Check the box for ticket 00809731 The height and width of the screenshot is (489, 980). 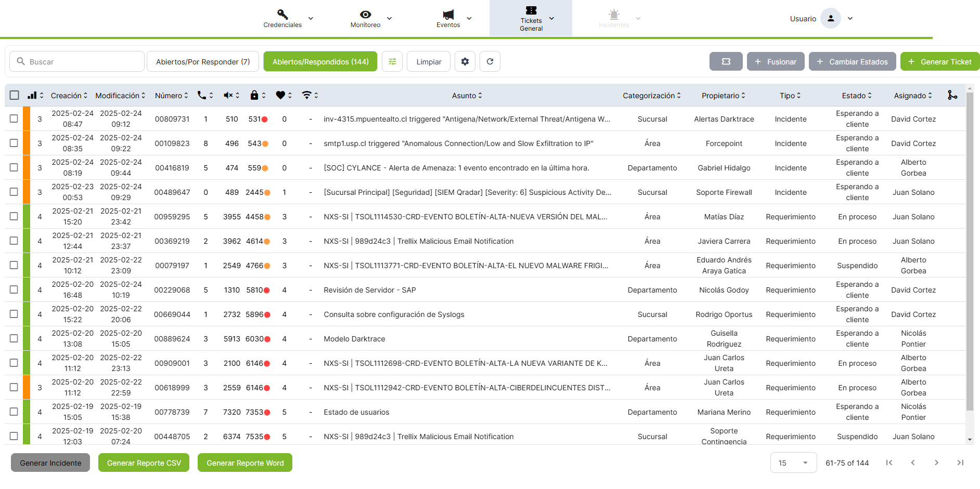point(14,118)
